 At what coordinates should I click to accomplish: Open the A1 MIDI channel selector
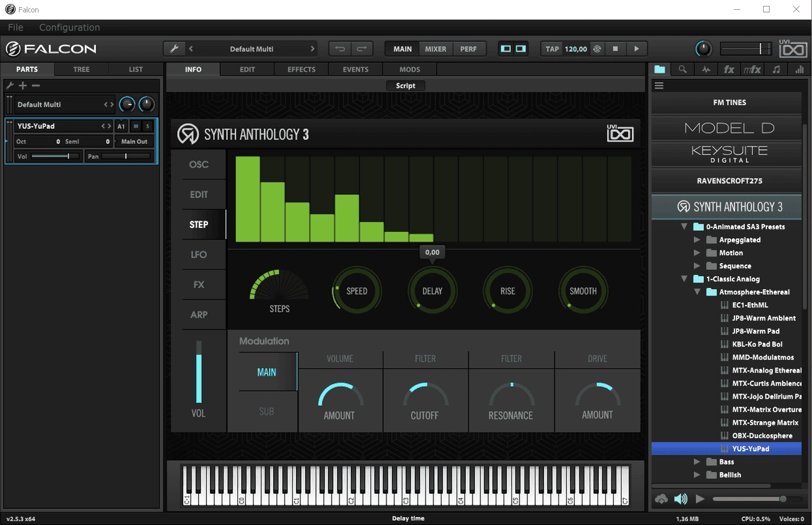[121, 126]
